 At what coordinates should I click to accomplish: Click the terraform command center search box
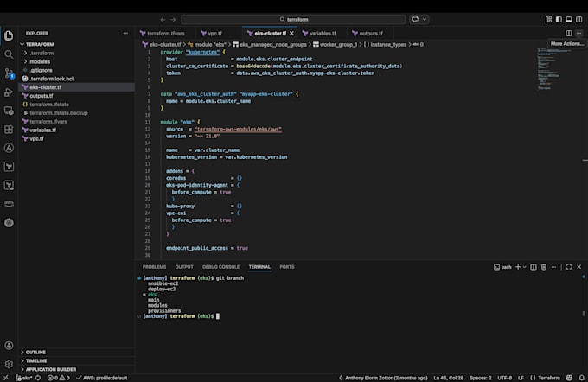pyautogui.click(x=293, y=20)
